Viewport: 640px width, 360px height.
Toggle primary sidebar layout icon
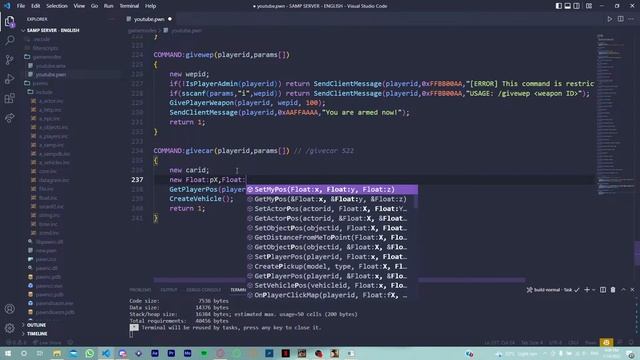pos(558,6)
